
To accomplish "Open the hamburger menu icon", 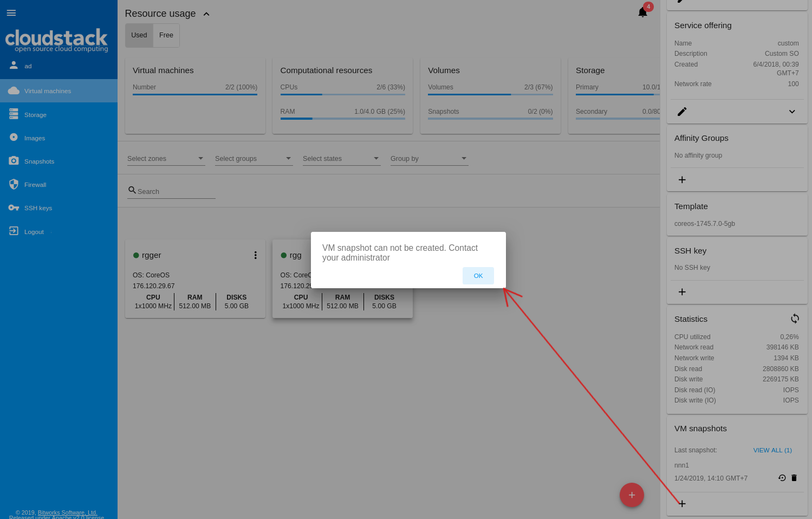I will [11, 13].
